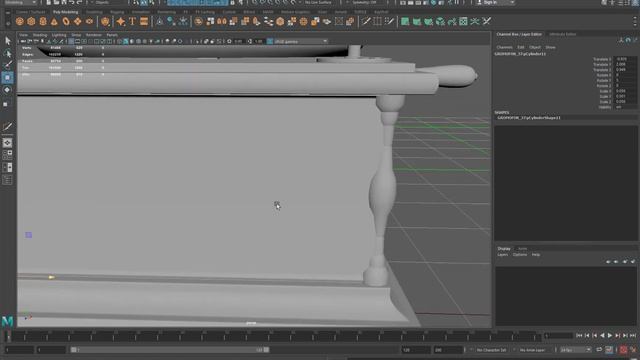Create a polygon sphere from the shelf
The image size is (640, 360).
click(x=20, y=22)
